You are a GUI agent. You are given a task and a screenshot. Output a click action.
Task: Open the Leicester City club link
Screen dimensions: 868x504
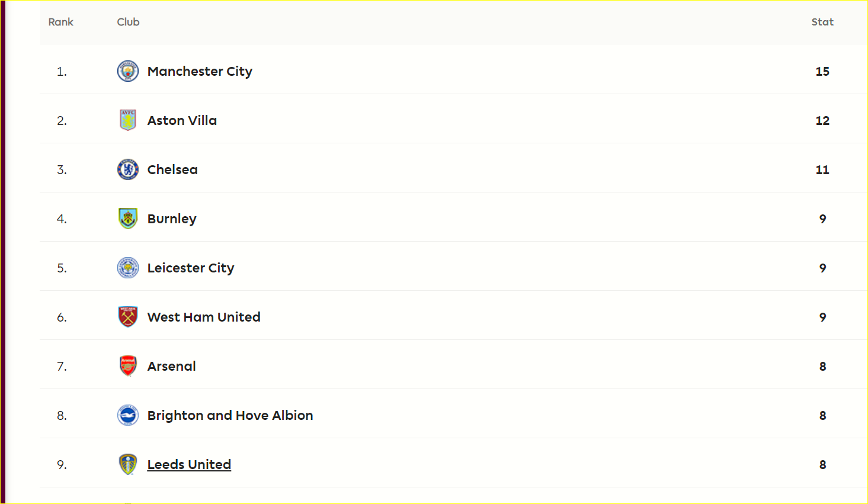click(191, 268)
